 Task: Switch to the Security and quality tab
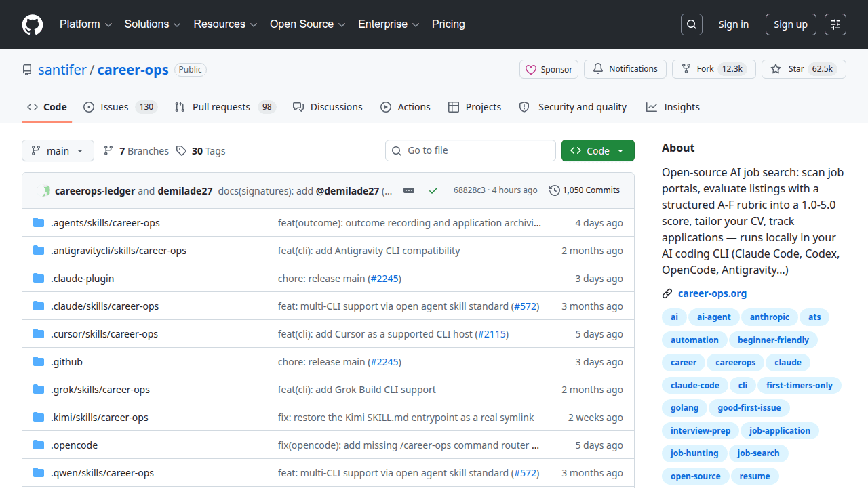pyautogui.click(x=573, y=107)
